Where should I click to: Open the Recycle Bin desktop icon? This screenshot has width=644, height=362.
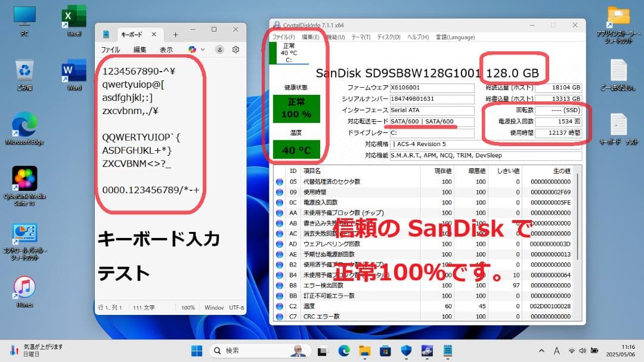point(24,75)
